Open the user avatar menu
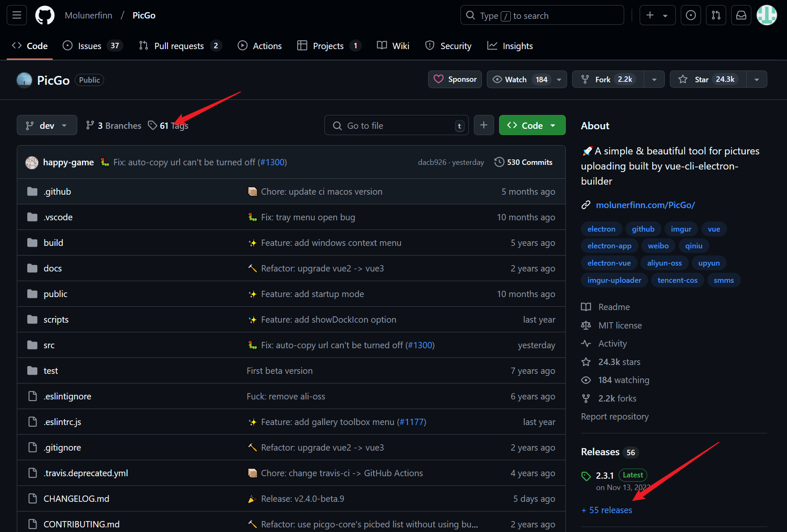The width and height of the screenshot is (787, 532). point(767,16)
